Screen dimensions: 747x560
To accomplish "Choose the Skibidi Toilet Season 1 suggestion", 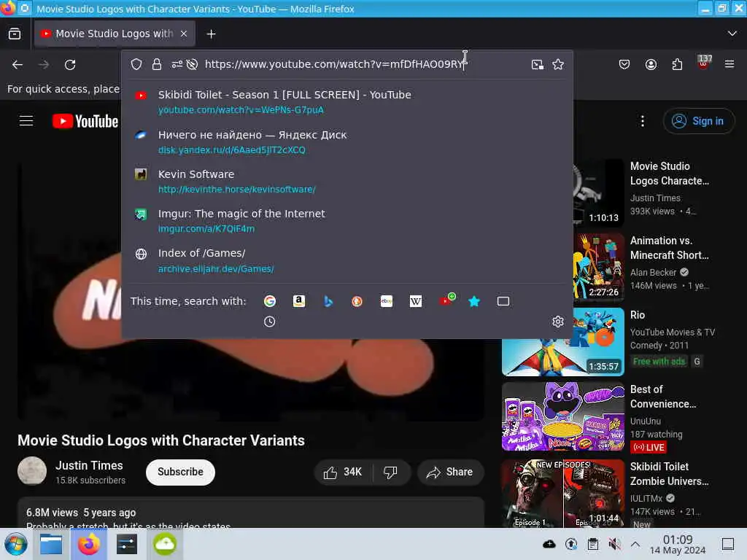I will (347, 102).
